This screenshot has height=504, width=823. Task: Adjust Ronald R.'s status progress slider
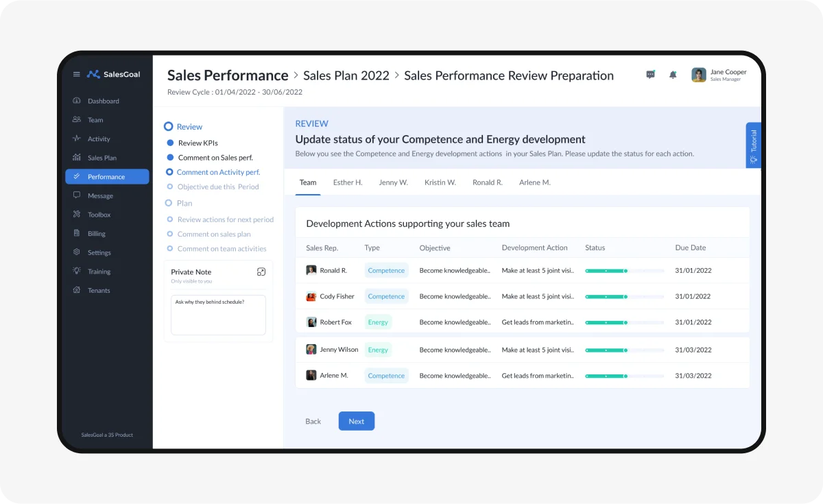coord(625,271)
